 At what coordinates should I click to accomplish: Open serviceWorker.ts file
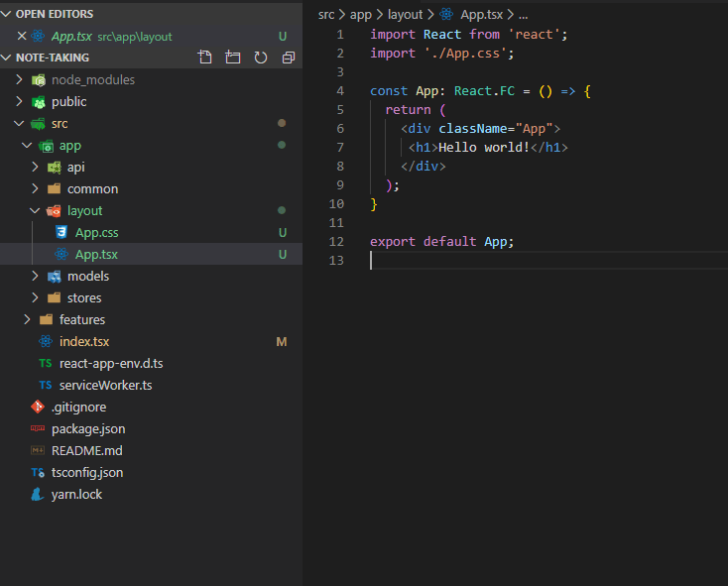pos(151,385)
